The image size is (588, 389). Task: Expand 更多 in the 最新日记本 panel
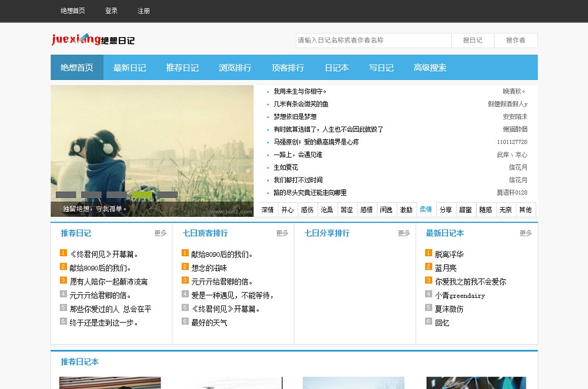pos(526,233)
